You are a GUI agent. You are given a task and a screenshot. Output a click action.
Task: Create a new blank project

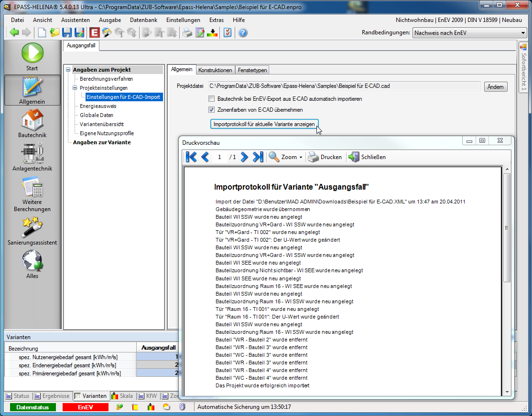coord(42,32)
